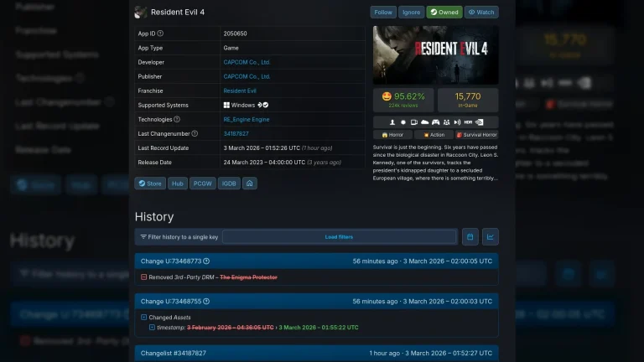Open changenumber 34187827 link

tap(236, 133)
